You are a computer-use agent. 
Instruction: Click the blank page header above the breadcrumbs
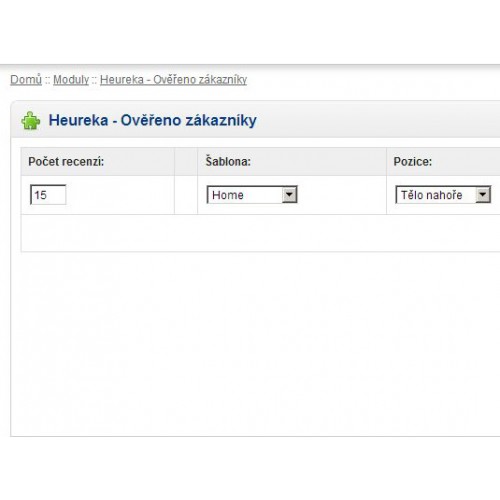point(250,32)
